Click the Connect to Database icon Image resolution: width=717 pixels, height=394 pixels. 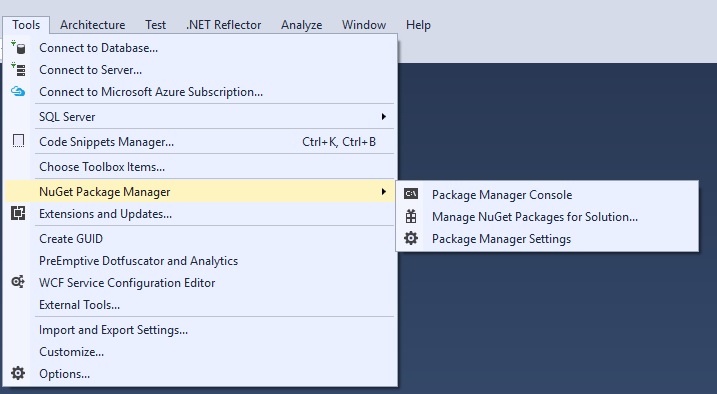point(18,48)
